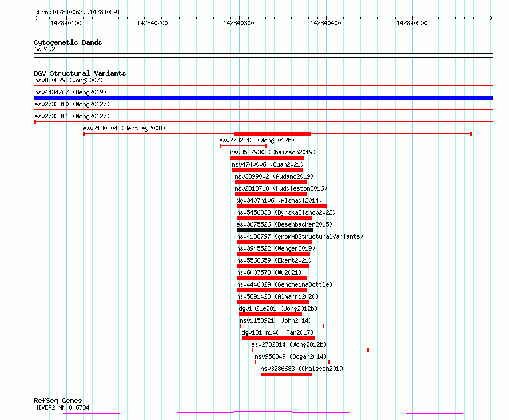Click the Cytogenetic Bands track title
509x420 pixels.
coord(68,42)
